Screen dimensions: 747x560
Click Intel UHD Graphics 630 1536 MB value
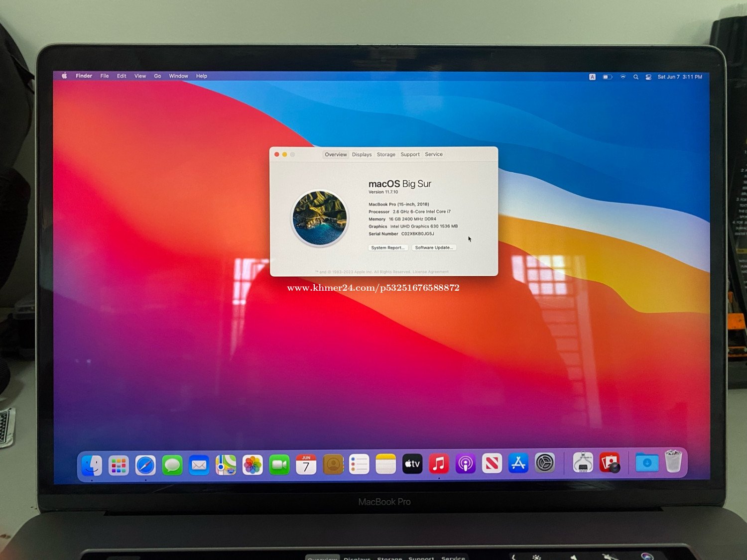click(x=424, y=226)
